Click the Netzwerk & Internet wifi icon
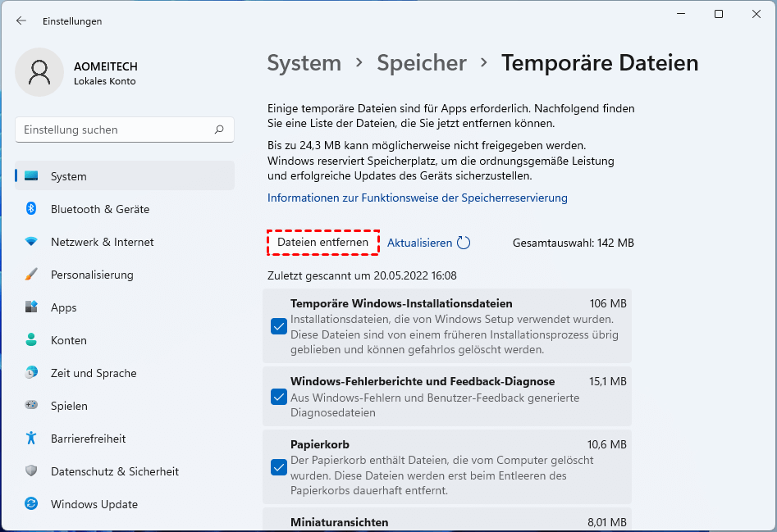Screen dimensions: 777x532 (x=31, y=242)
